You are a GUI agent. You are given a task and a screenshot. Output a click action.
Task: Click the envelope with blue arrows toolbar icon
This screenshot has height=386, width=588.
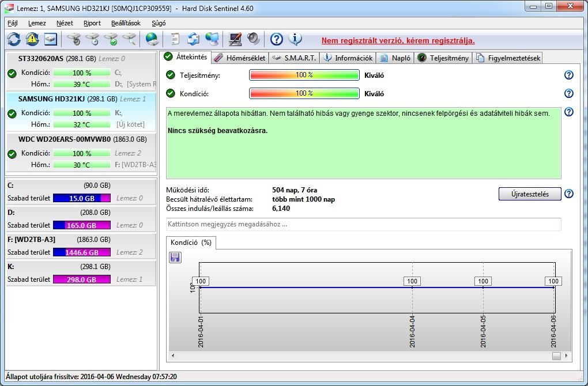coord(194,39)
